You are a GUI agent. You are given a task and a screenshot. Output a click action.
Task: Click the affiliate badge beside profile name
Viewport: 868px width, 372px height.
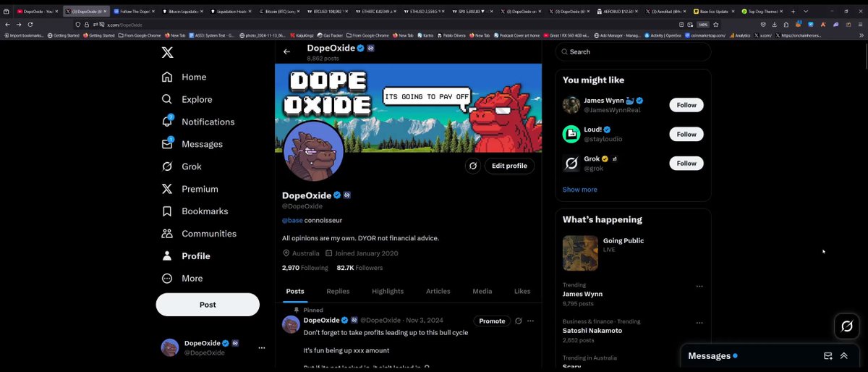point(347,195)
